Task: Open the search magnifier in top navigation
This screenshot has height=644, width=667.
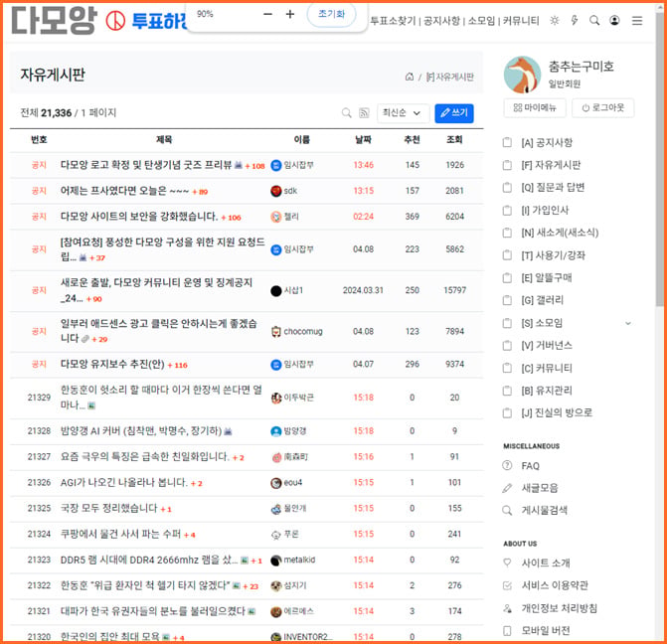Action: (x=594, y=21)
